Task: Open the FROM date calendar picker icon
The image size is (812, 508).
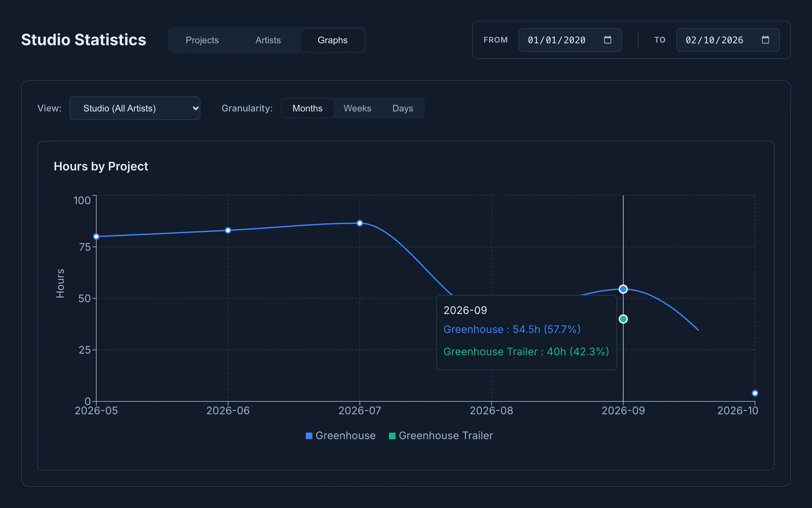Action: coord(607,40)
